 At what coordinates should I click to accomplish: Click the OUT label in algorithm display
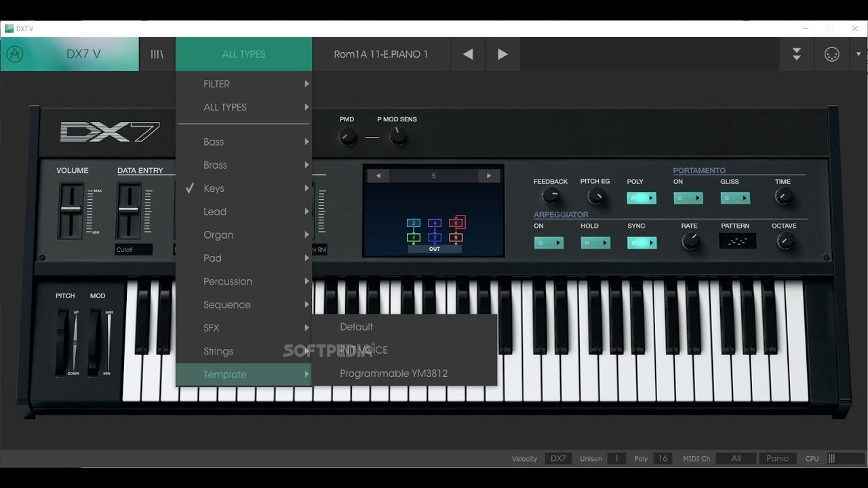pos(435,249)
